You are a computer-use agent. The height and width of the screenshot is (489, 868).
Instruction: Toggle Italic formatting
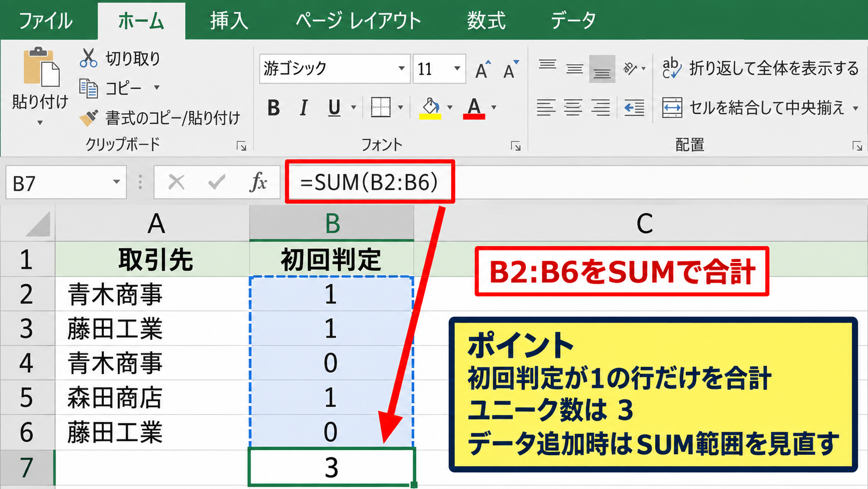(304, 108)
